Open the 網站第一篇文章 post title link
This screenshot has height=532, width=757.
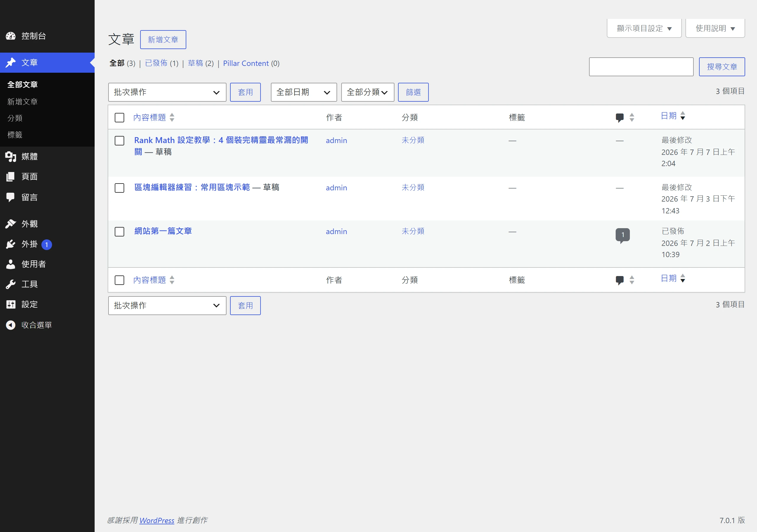[x=163, y=231]
